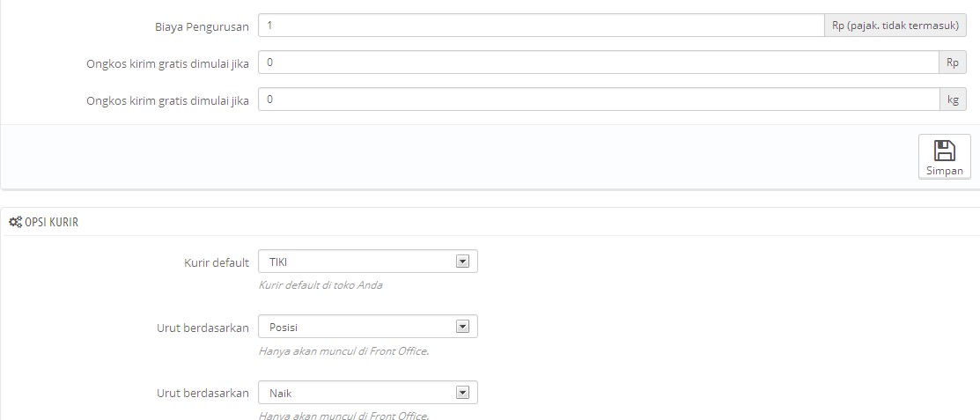Click the arrow icon on the Posisi dropdown
This screenshot has height=420, width=980.
(x=461, y=327)
